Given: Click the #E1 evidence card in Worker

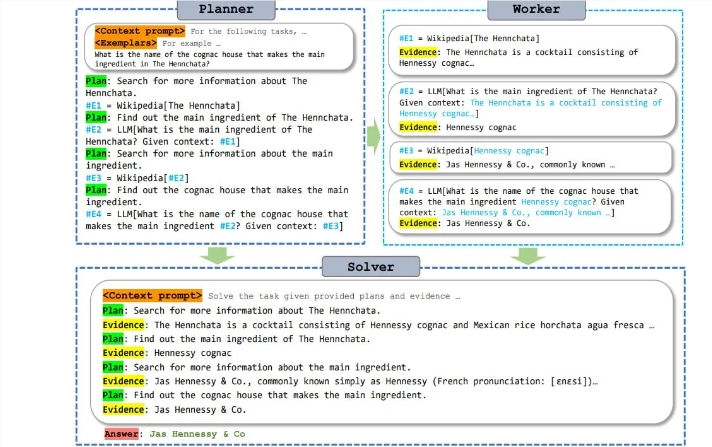Looking at the screenshot, I should point(532,50).
